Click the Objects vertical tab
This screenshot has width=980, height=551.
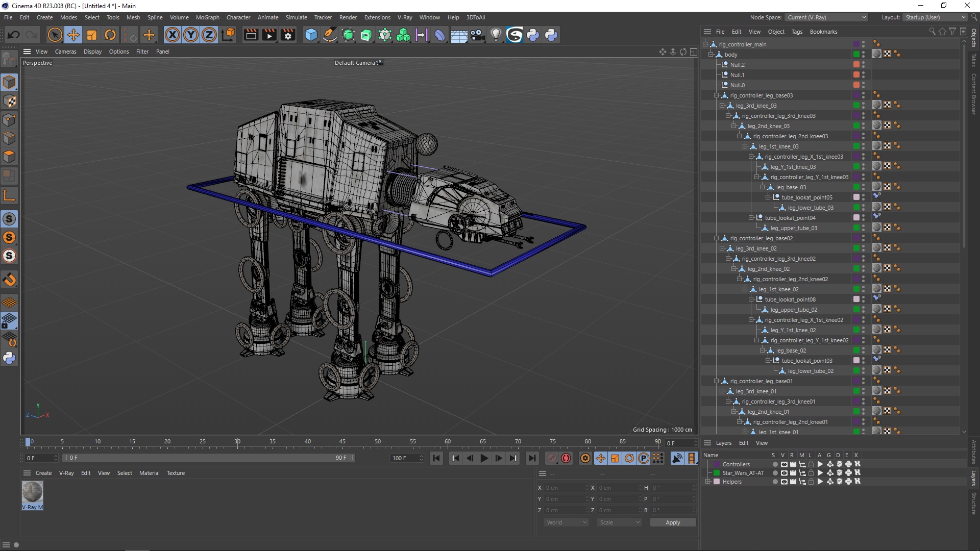pos(974,38)
